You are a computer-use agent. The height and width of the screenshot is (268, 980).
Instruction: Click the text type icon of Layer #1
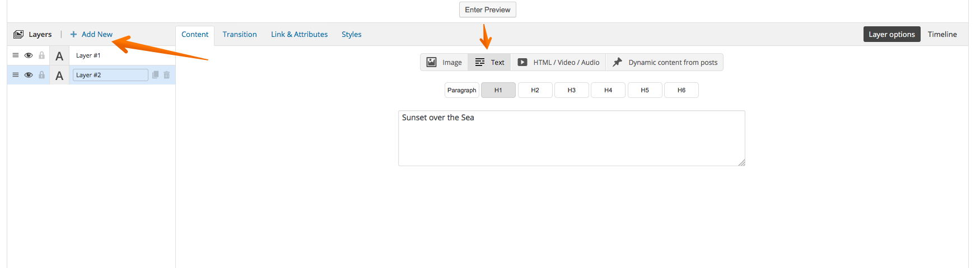pyautogui.click(x=59, y=56)
